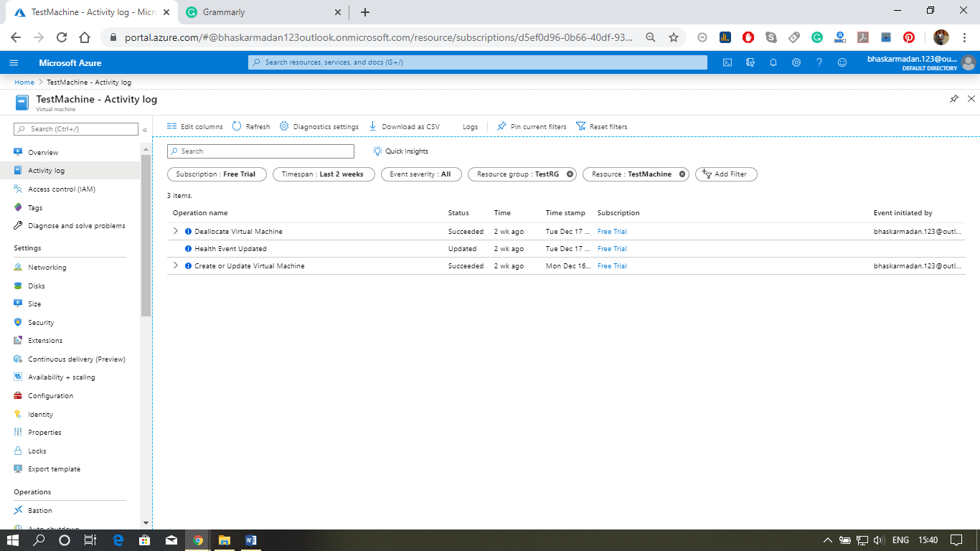
Task: Click the resource menu search box
Action: click(76, 129)
